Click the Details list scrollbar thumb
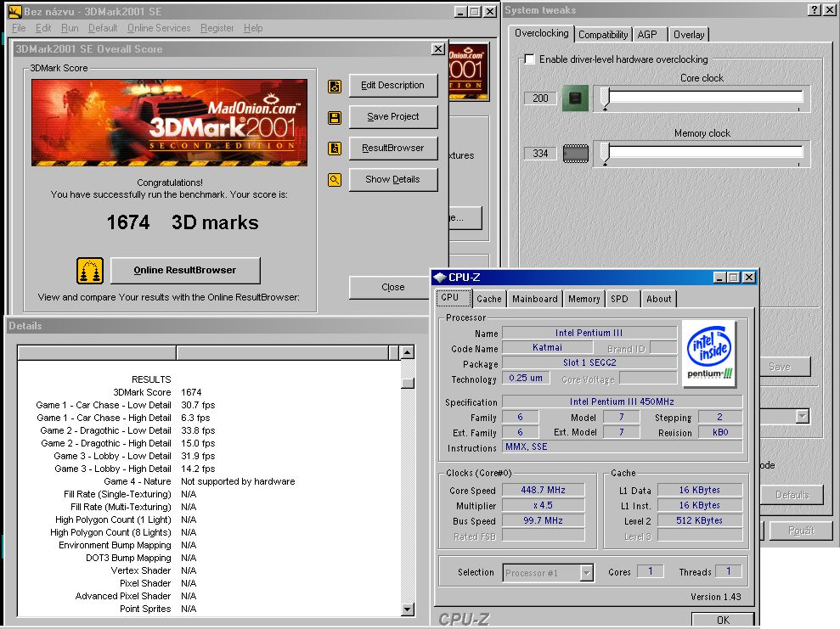 click(407, 384)
